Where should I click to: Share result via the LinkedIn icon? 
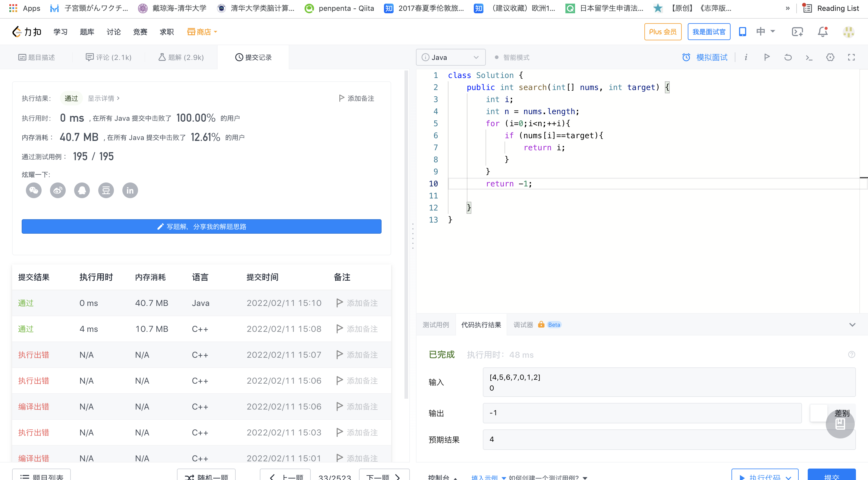(130, 190)
